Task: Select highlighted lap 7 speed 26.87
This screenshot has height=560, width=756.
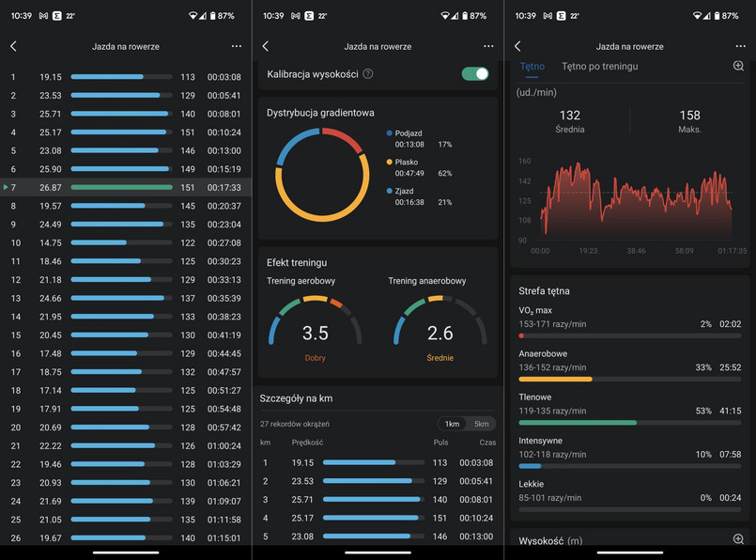Action: pyautogui.click(x=50, y=188)
